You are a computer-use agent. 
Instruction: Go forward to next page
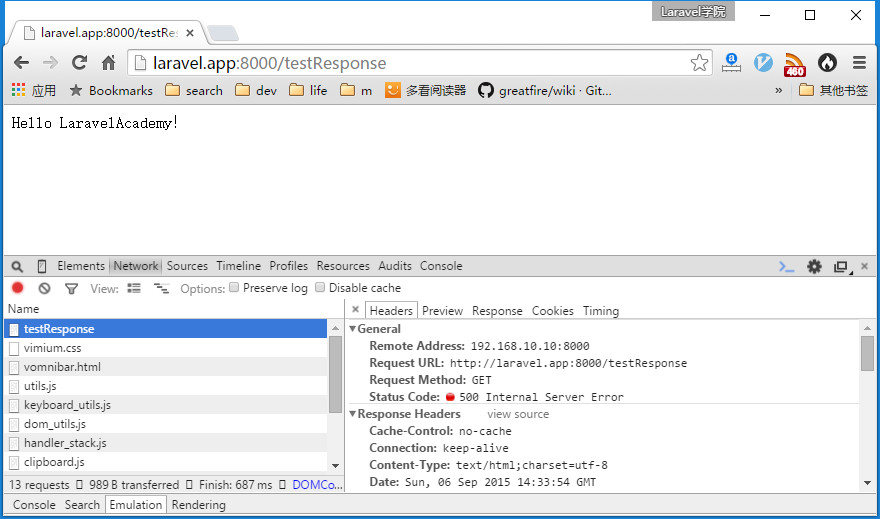pos(50,63)
